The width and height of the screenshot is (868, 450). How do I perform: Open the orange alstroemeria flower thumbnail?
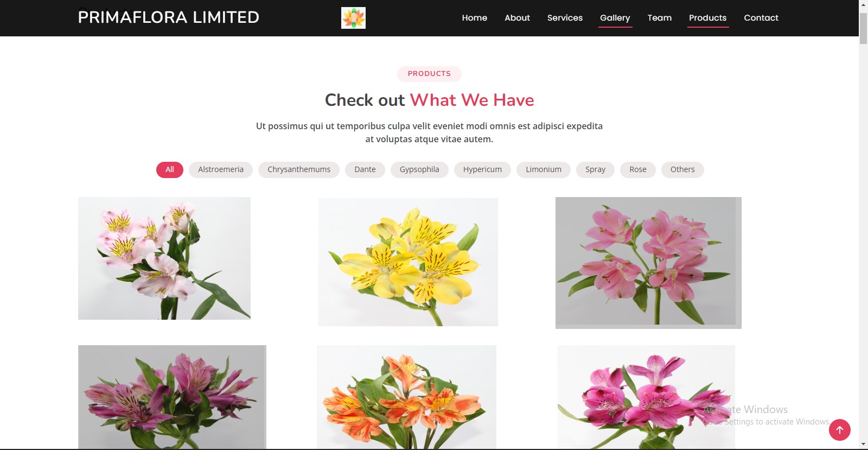pos(406,397)
